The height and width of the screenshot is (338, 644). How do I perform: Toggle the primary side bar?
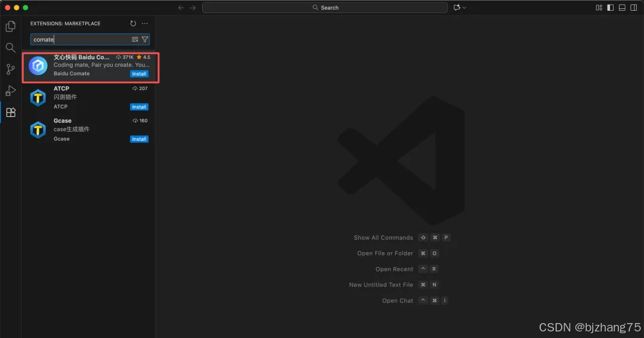tap(611, 7)
